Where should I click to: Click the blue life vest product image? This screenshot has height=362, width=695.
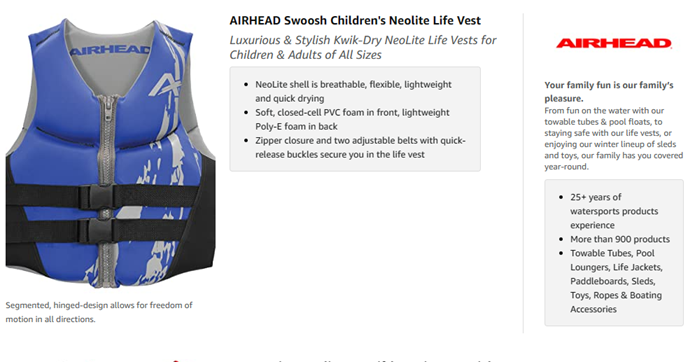pos(110,154)
